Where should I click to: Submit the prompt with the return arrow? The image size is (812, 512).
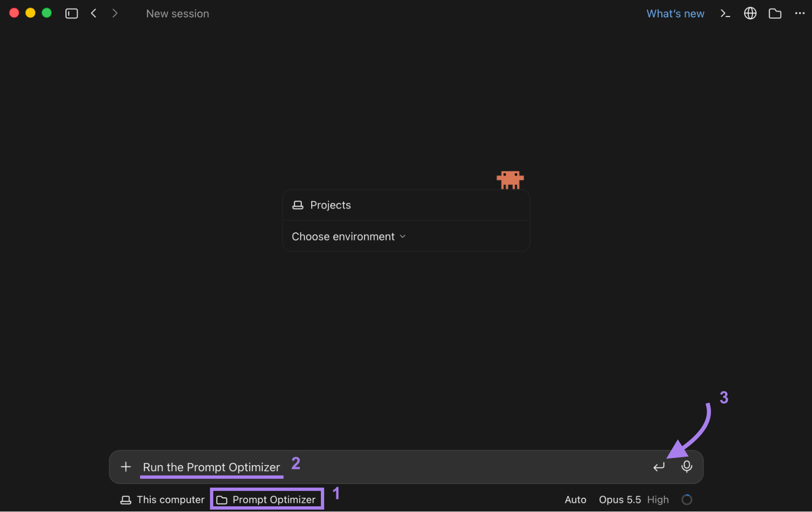click(659, 466)
